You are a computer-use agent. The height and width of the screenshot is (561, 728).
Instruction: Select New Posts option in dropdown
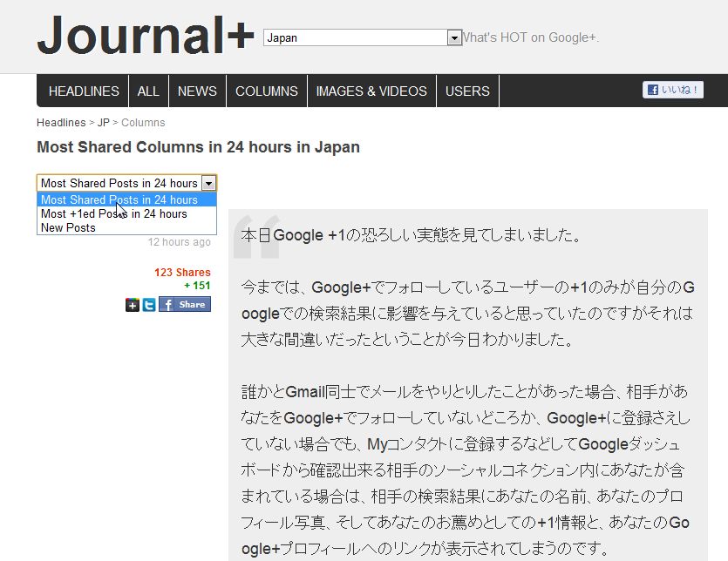point(126,227)
